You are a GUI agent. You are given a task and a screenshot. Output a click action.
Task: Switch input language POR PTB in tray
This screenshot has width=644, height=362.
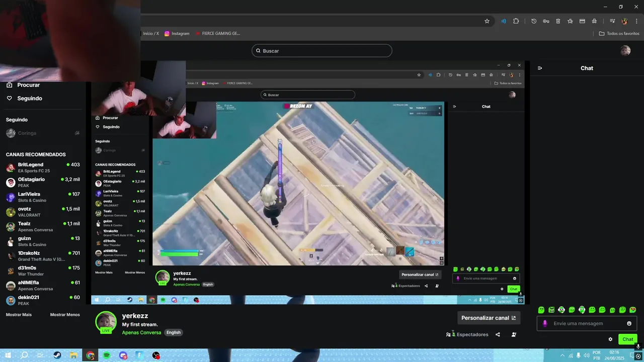597,355
